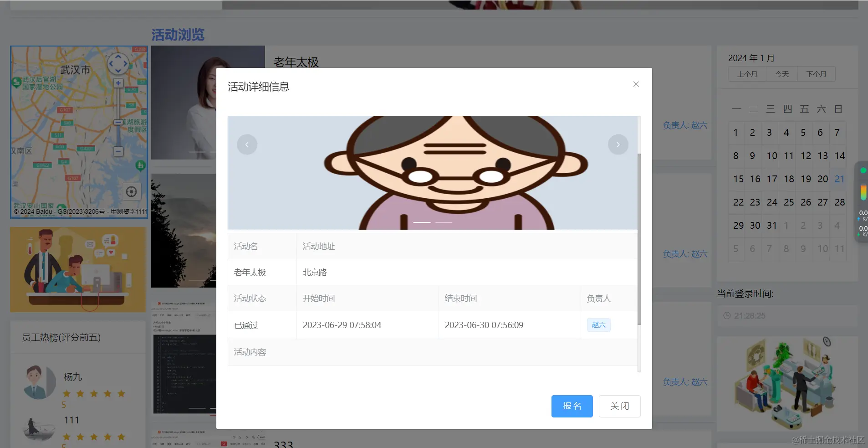The height and width of the screenshot is (448, 868).
Task: Click 员工热榜(评分前五) heading
Action: coord(61,337)
